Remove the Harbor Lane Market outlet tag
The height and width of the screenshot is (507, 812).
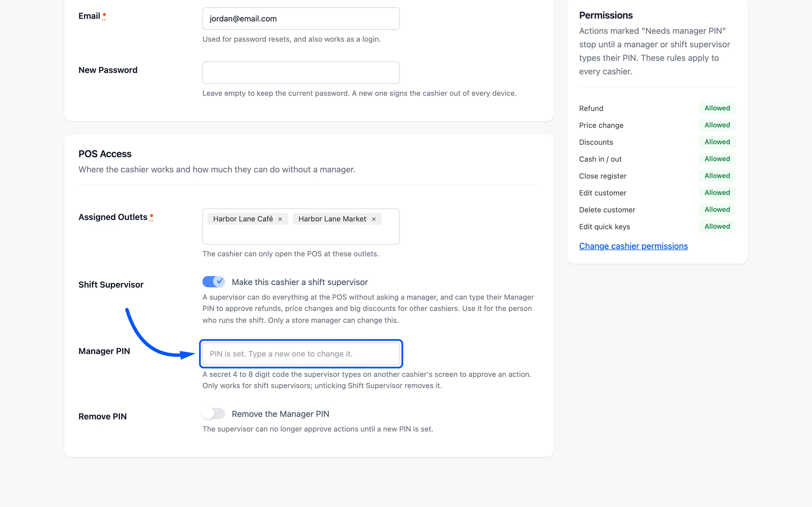coord(374,219)
